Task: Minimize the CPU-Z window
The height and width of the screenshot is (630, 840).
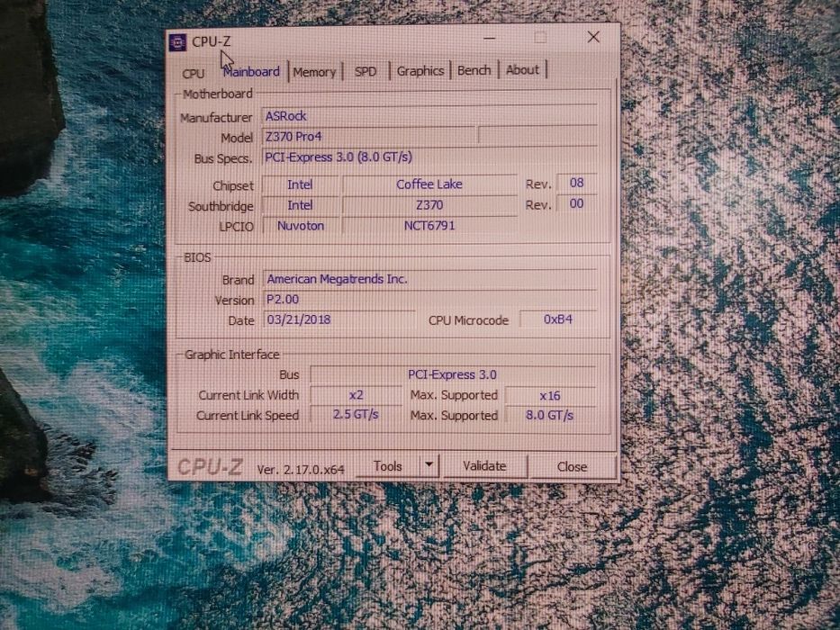Action: [489, 39]
